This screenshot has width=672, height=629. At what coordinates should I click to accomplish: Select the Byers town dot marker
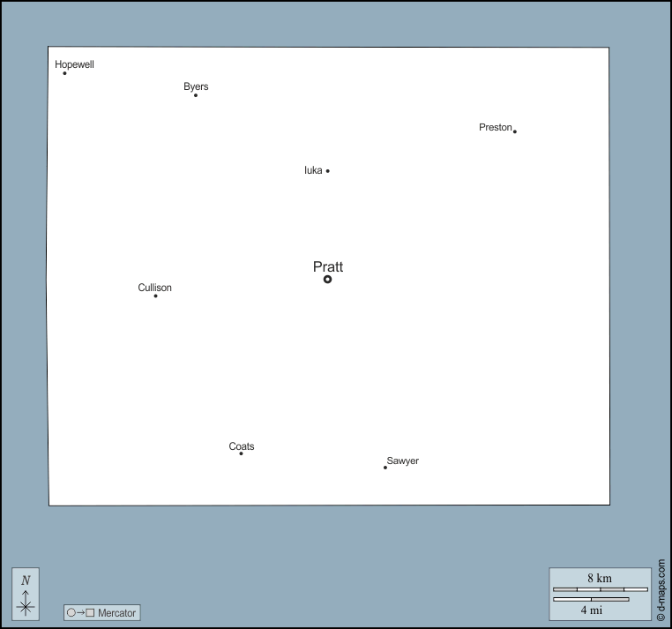196,95
